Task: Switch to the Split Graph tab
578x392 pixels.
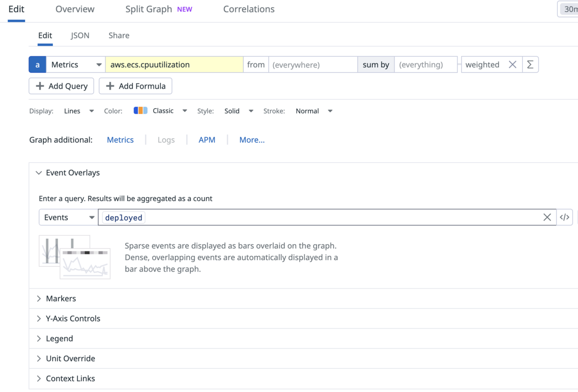Action: 148,9
